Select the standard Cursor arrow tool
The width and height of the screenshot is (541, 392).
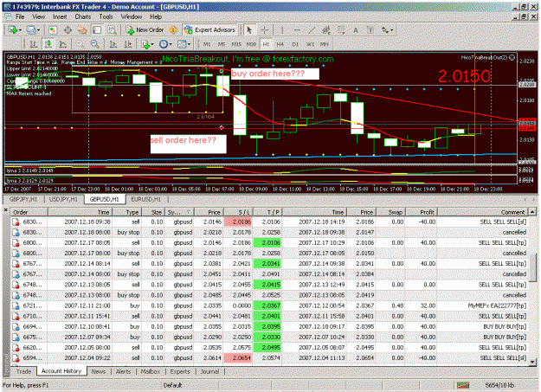pos(249,30)
